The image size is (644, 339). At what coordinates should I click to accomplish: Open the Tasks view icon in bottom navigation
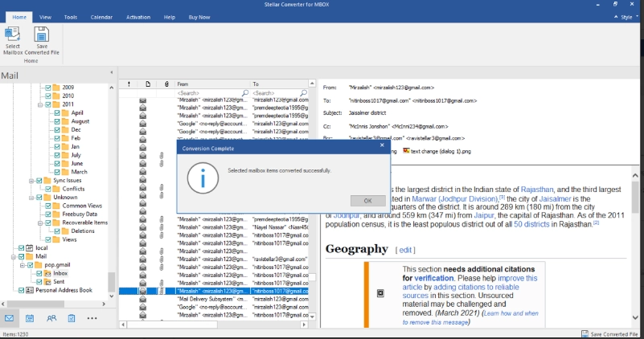pyautogui.click(x=72, y=318)
